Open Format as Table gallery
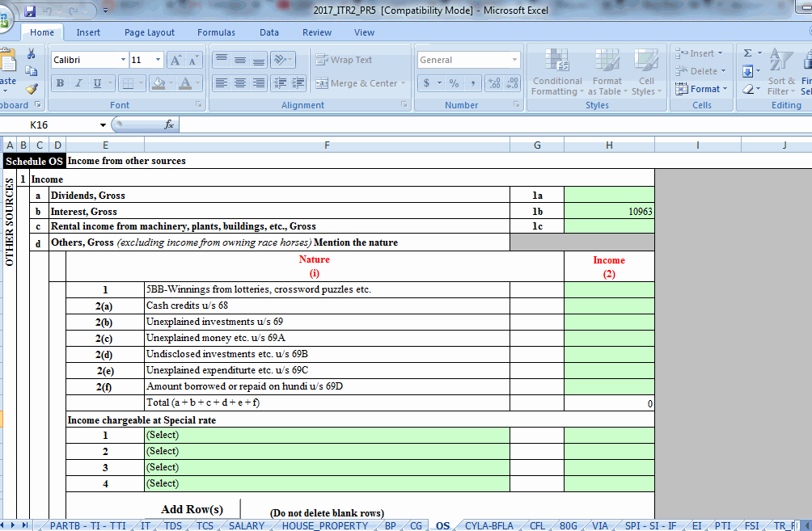Image resolution: width=812 pixels, height=531 pixels. (607, 73)
